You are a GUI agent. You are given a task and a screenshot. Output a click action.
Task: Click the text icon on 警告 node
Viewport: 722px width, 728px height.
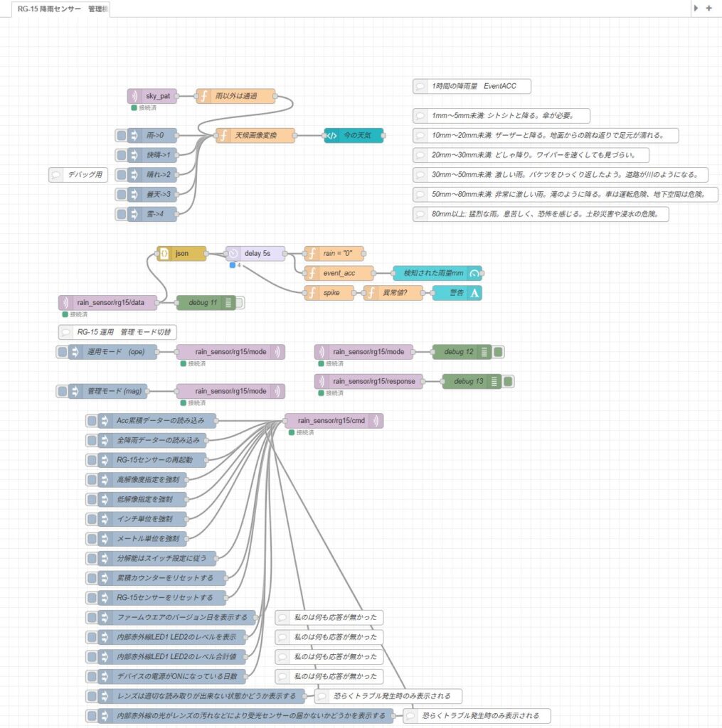coord(474,293)
